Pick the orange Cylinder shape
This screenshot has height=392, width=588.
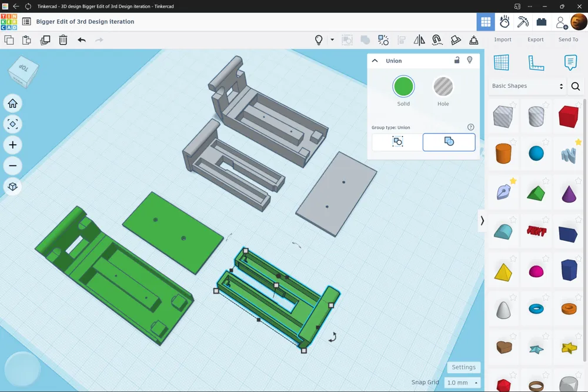(x=503, y=153)
